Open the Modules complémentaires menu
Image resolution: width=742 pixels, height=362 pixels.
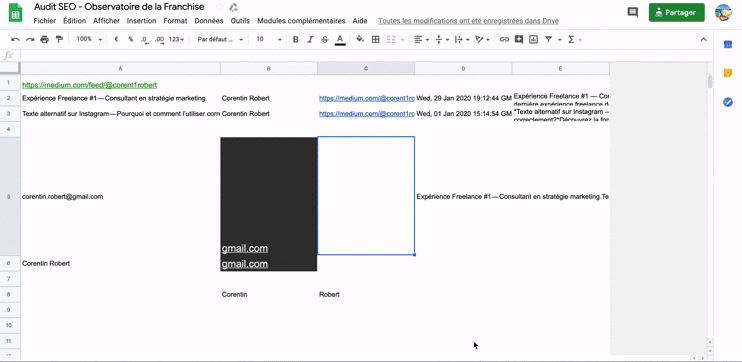point(301,21)
